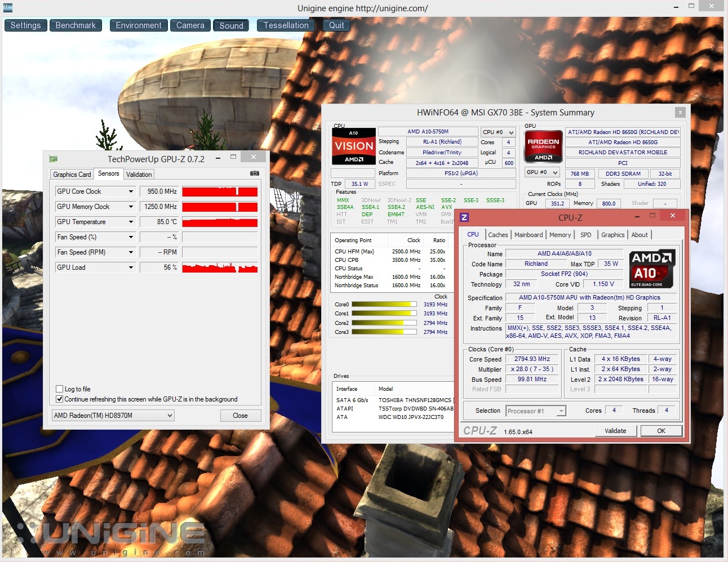The height and width of the screenshot is (562, 728).
Task: Click the Validate button in CPU-Z
Action: click(x=615, y=431)
